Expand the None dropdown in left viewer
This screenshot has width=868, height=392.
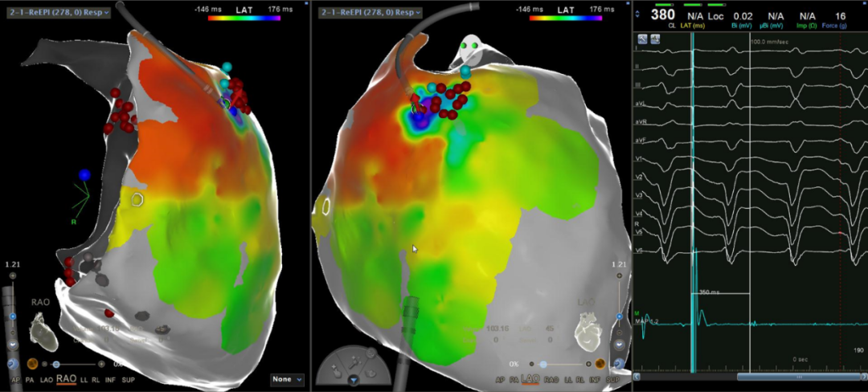click(x=287, y=379)
